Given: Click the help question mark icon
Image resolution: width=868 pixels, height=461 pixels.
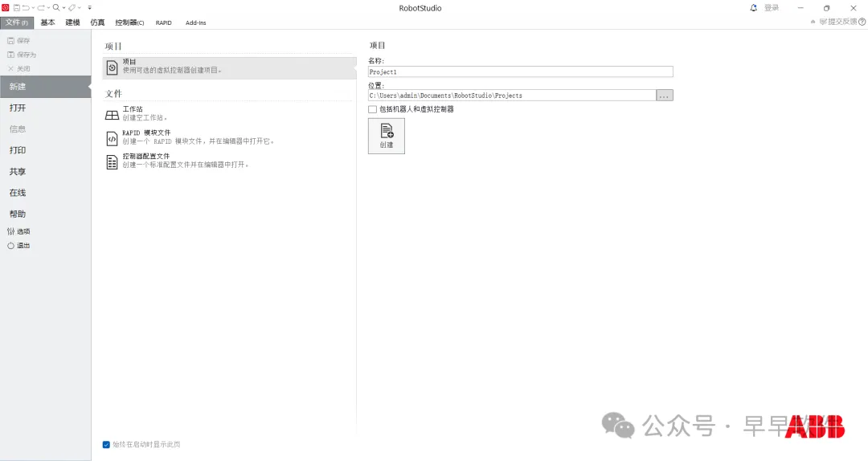Looking at the screenshot, I should (x=862, y=22).
